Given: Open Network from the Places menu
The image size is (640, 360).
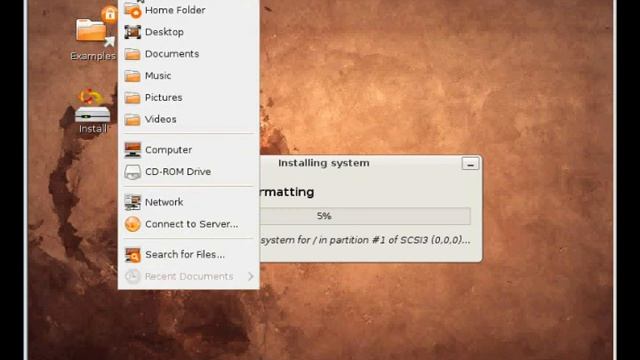Looking at the screenshot, I should click(189, 202).
